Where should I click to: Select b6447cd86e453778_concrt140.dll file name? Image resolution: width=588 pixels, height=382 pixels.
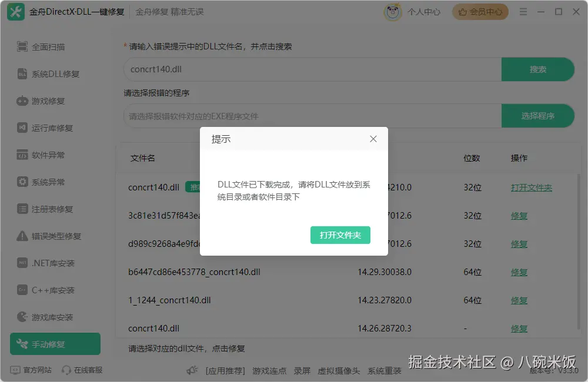(194, 272)
